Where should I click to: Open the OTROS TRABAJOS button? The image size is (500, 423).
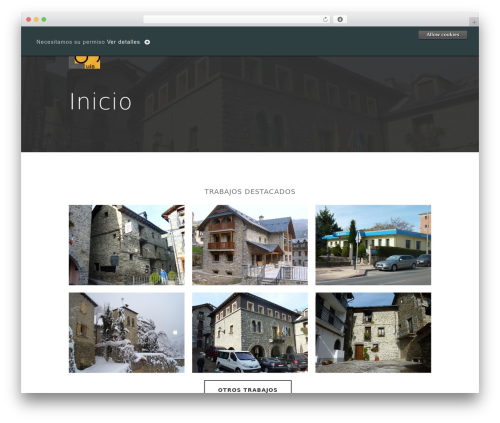248,387
